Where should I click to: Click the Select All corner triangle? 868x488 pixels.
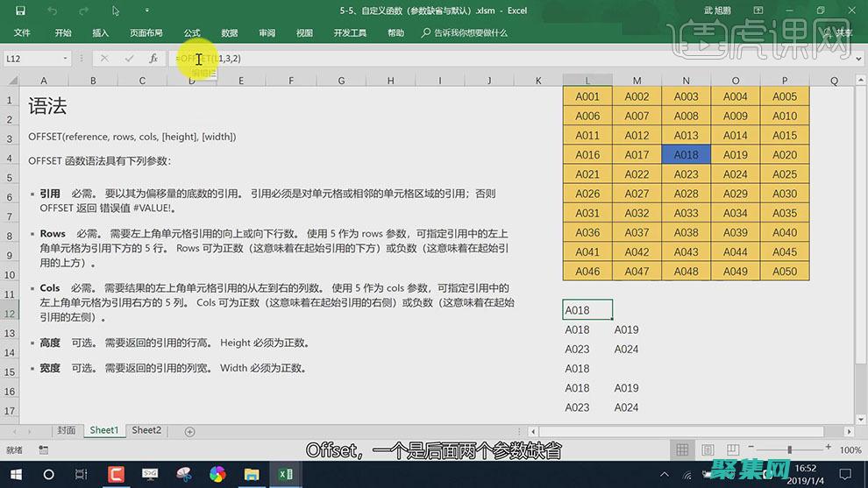pyautogui.click(x=13, y=81)
